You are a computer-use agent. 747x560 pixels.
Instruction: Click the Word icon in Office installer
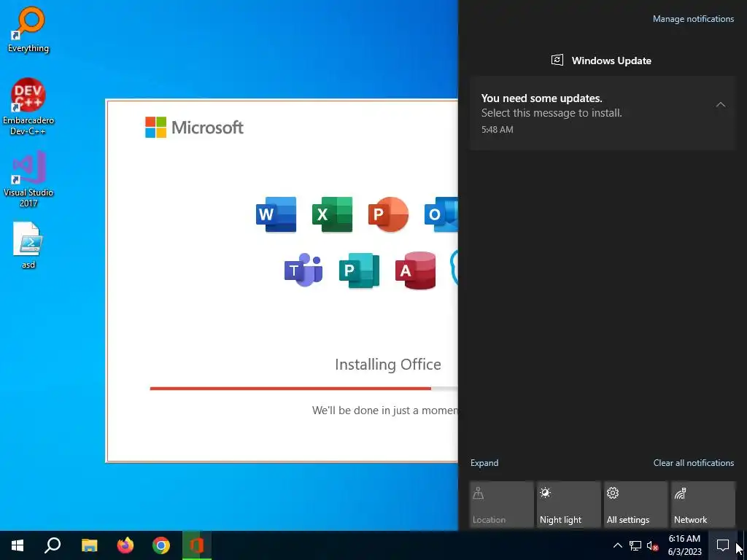click(x=276, y=214)
